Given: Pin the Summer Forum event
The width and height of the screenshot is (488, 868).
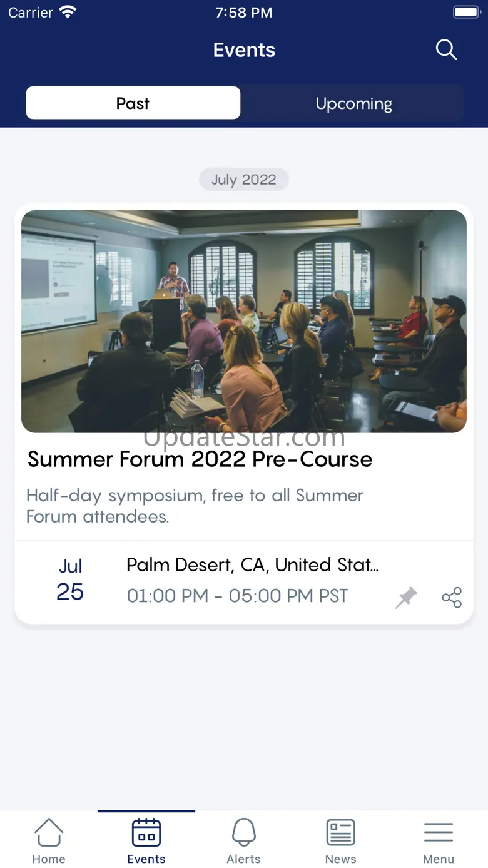Looking at the screenshot, I should pos(406,598).
